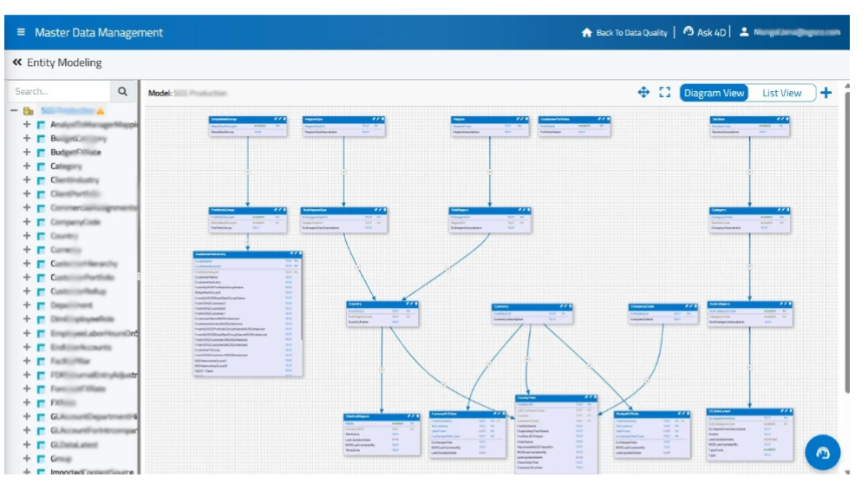
Task: Open the hamburger navigation menu
Action: [x=21, y=32]
